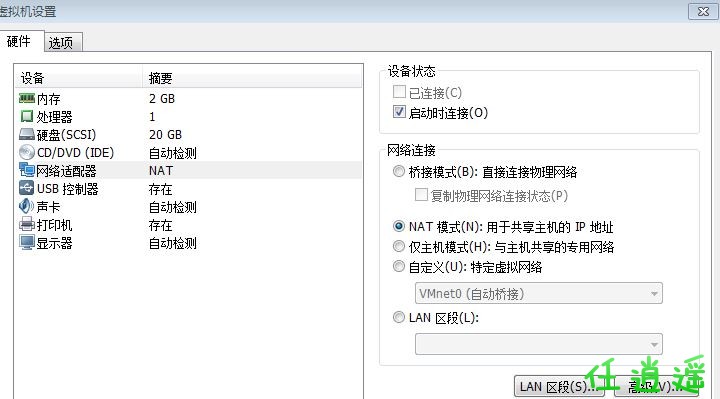This screenshot has width=720, height=399.
Task: Close the virtual machine settings dialog
Action: point(703,11)
